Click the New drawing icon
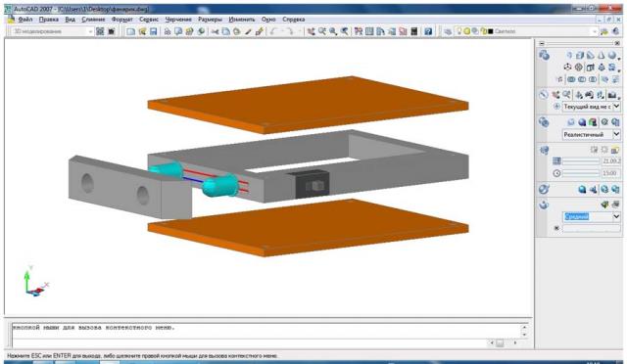 [130, 31]
